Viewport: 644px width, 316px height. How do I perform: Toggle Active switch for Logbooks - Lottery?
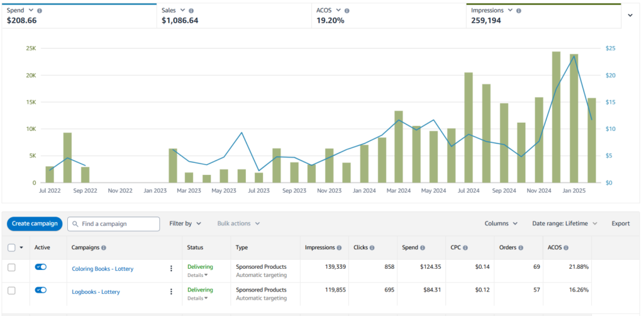pyautogui.click(x=41, y=290)
